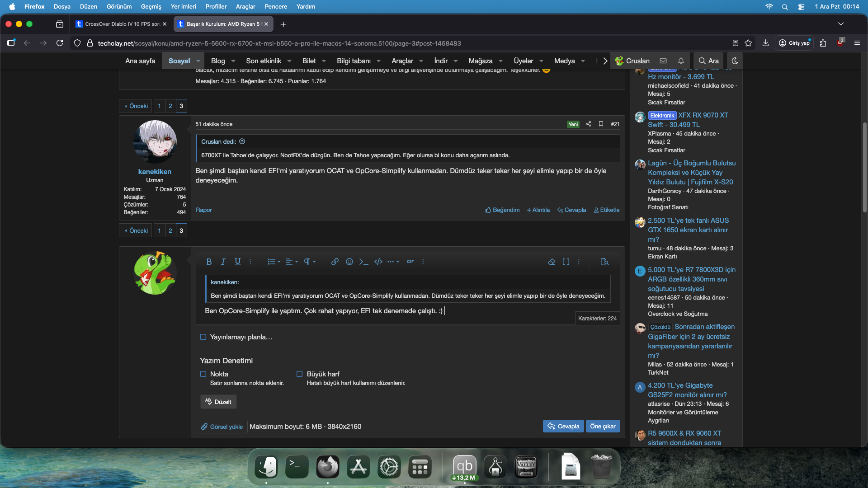
Task: Open the draft preview icon
Action: pos(604,262)
